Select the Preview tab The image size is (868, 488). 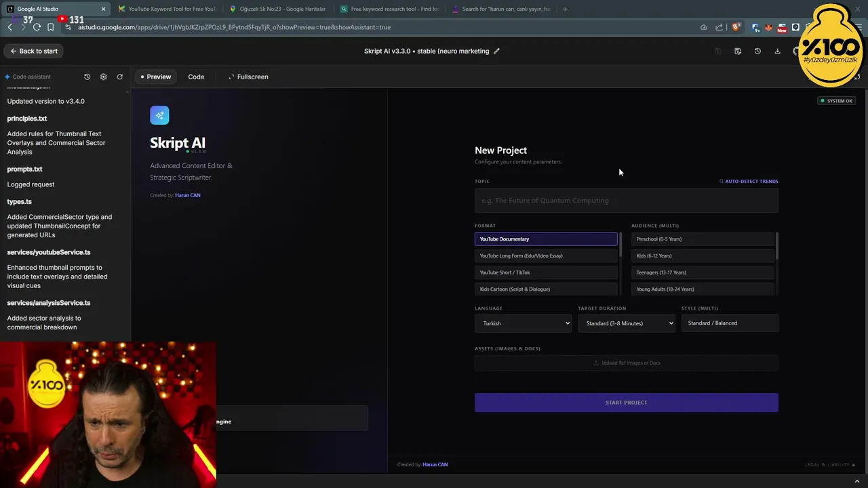(156, 77)
